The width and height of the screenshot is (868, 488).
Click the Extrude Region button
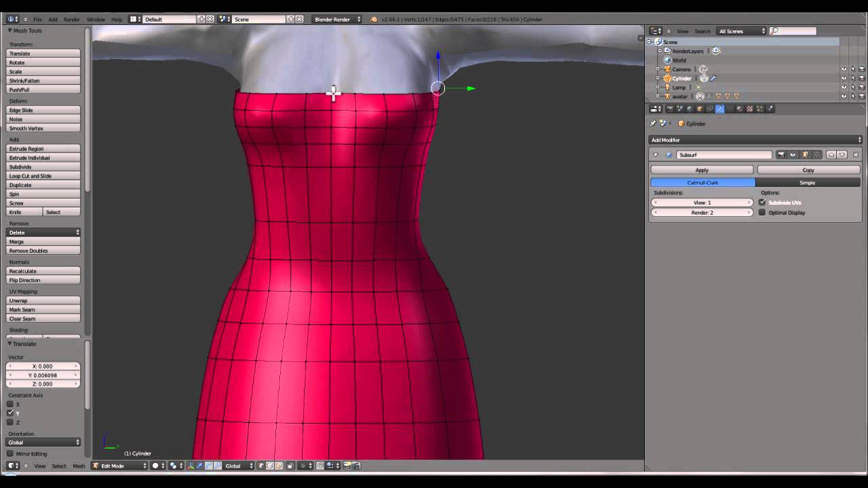point(43,148)
